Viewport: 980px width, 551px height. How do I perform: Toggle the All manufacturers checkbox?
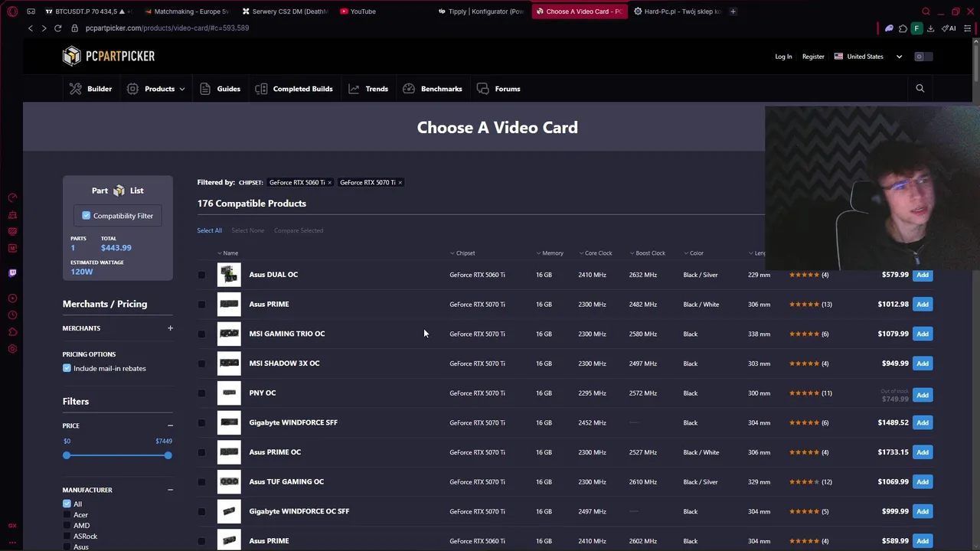point(67,504)
